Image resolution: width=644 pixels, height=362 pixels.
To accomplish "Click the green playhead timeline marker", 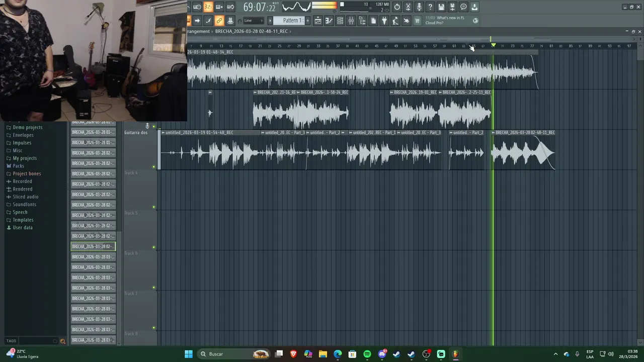I will 493,45.
